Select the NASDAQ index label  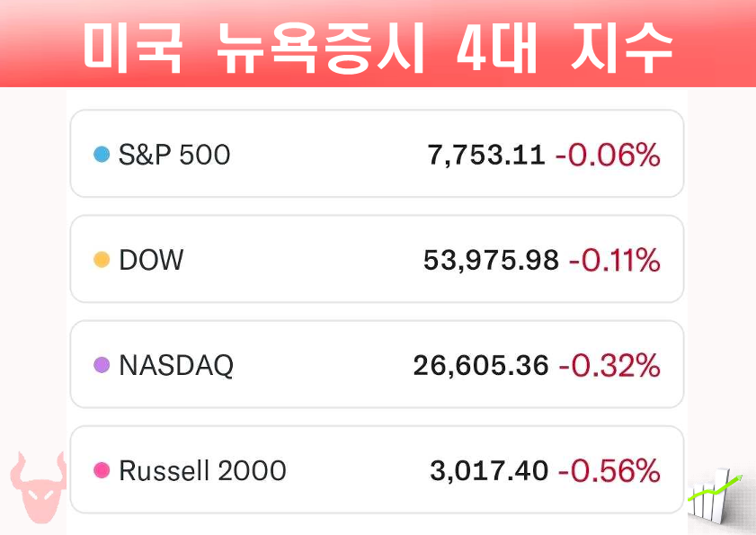pos(176,365)
